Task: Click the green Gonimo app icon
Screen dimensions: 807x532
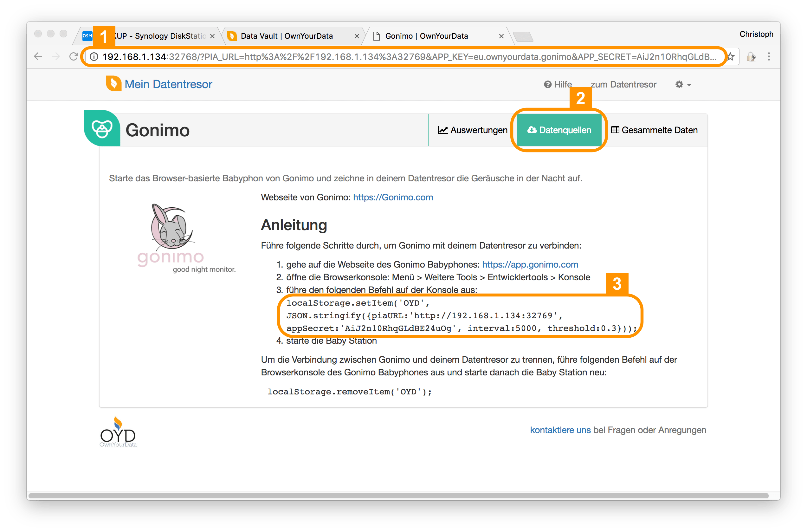Action: coord(102,128)
